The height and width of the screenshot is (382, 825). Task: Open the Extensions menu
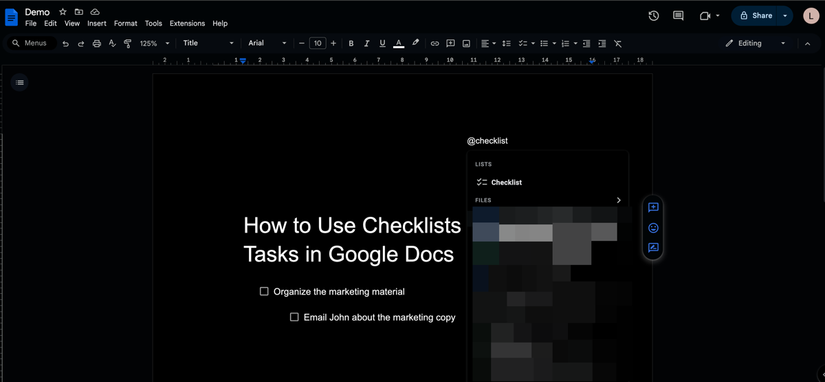tap(187, 24)
